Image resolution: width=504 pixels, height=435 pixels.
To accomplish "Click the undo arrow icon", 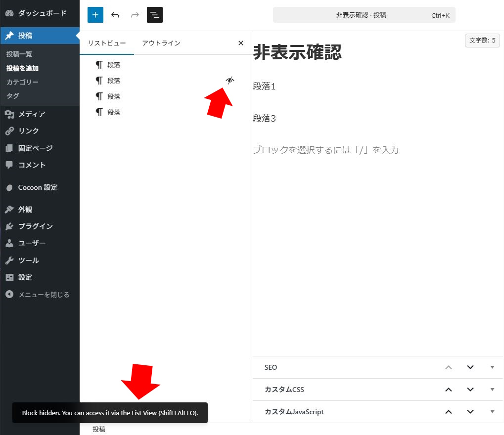I will (115, 15).
